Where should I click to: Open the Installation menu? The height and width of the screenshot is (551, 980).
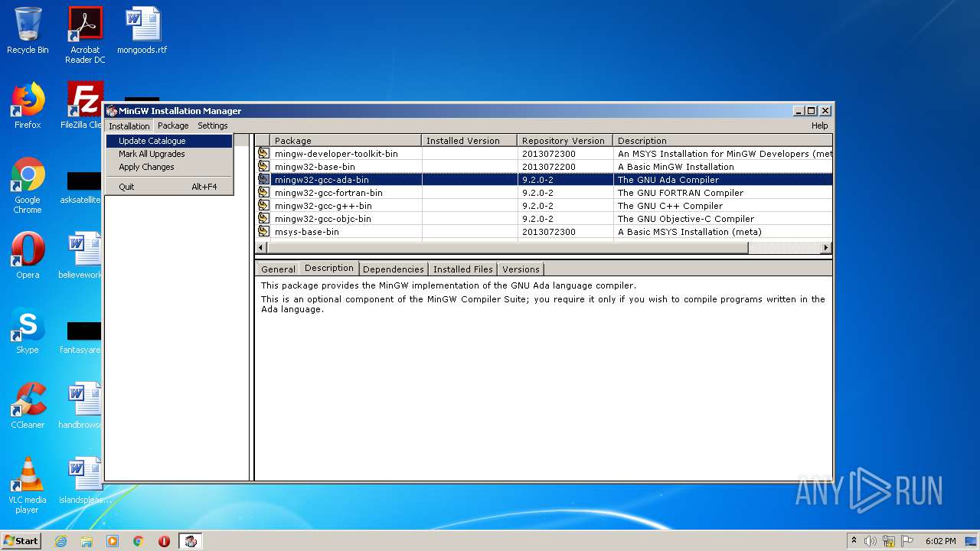click(129, 126)
